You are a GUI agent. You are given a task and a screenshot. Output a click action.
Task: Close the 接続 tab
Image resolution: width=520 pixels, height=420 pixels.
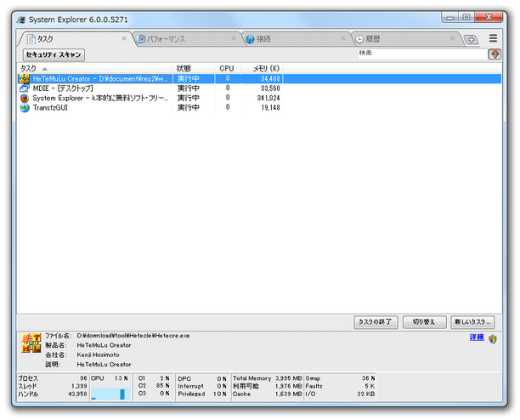(x=343, y=38)
